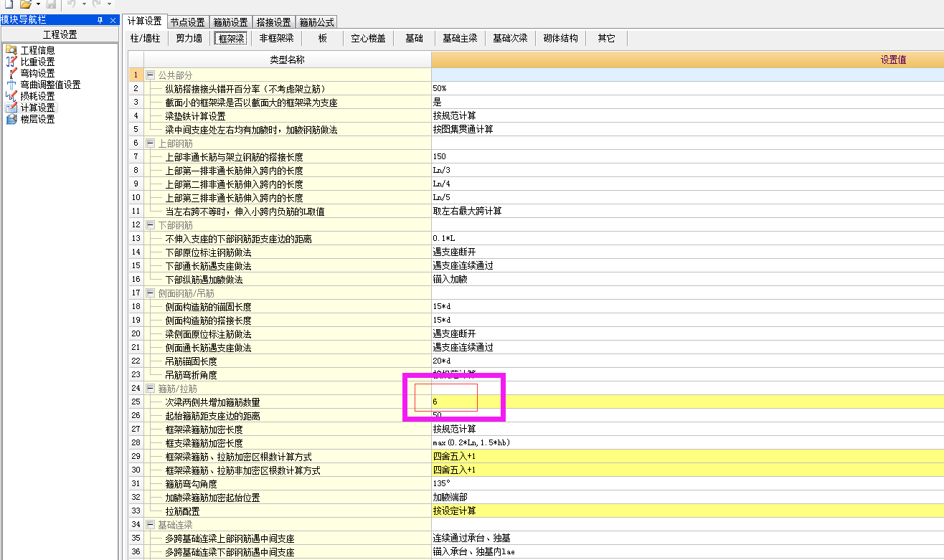Click the undo arrow toolbar icon
The width and height of the screenshot is (944, 560).
(72, 4)
